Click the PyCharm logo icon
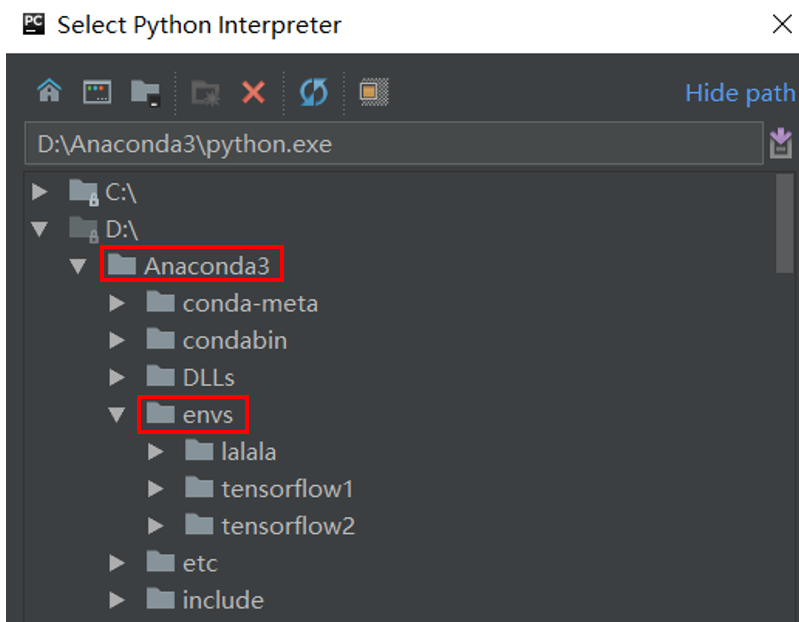799x622 pixels. point(34,24)
